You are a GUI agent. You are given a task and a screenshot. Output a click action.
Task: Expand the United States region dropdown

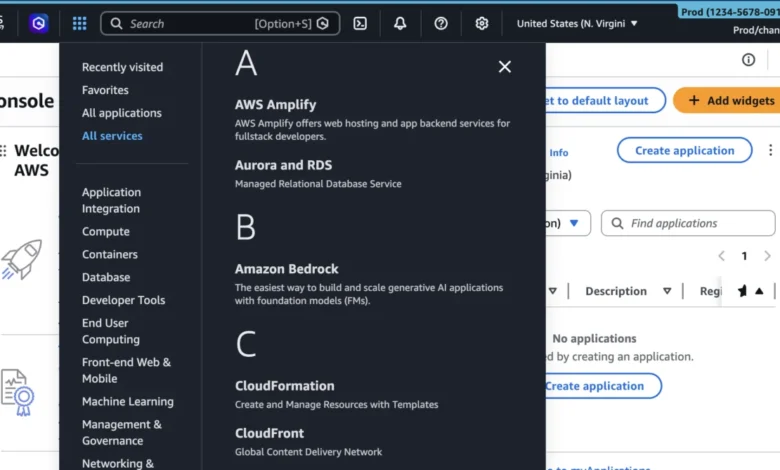click(577, 23)
